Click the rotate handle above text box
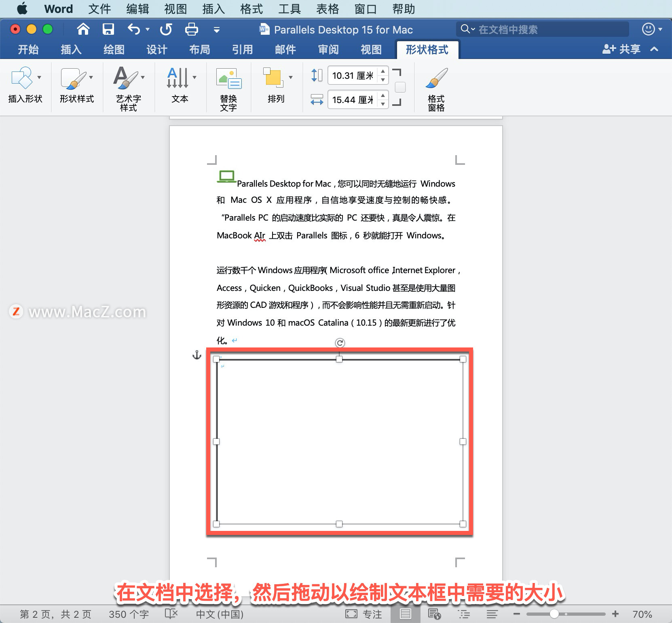The width and height of the screenshot is (672, 623). pos(340,343)
